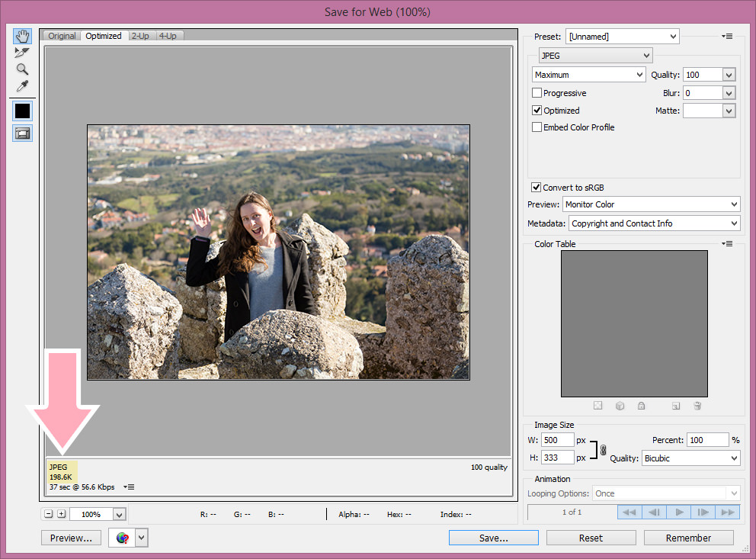Click the constrain proportions link icon
The width and height of the screenshot is (756, 559).
click(x=604, y=450)
